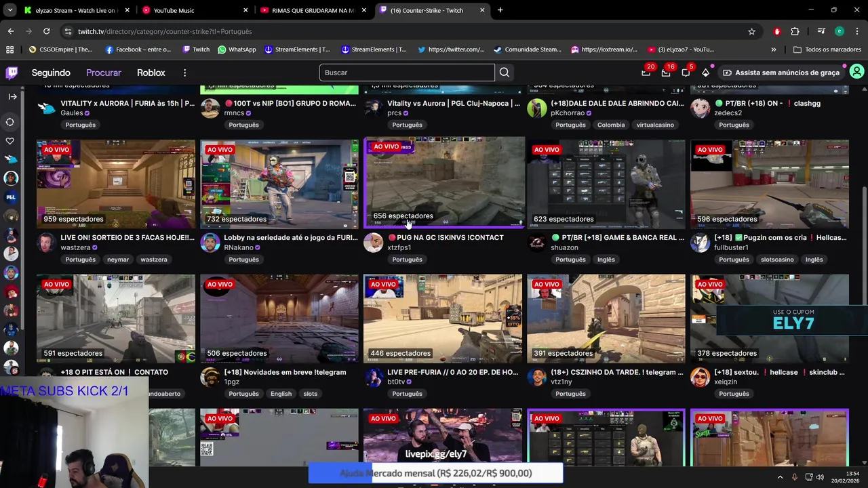The height and width of the screenshot is (488, 868).
Task: Open the green user avatar menu
Action: click(x=856, y=73)
